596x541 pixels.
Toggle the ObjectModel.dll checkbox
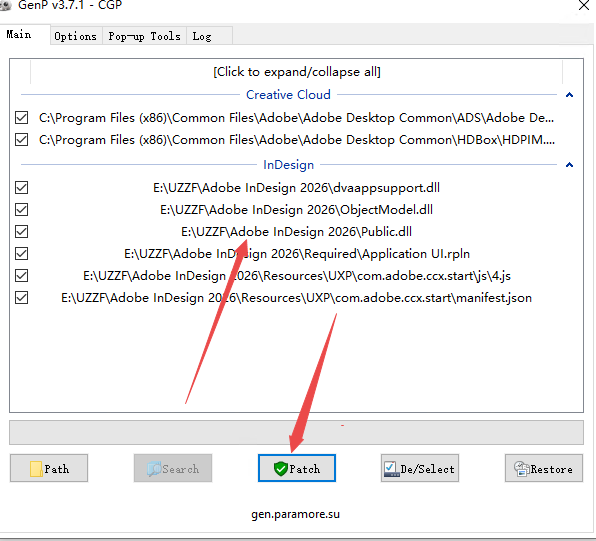21,209
